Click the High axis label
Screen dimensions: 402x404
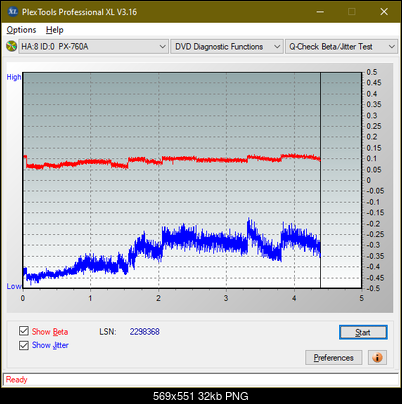point(14,77)
